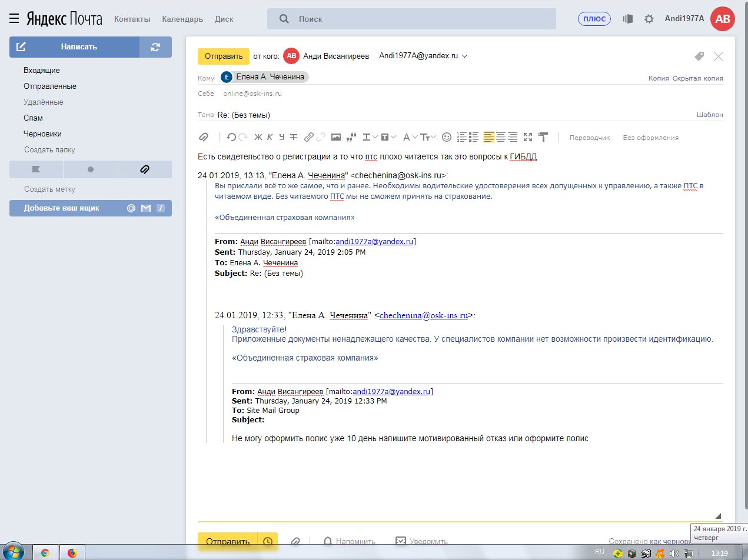Image resolution: width=748 pixels, height=560 pixels.
Task: Expand editor to full screen
Action: (528, 137)
